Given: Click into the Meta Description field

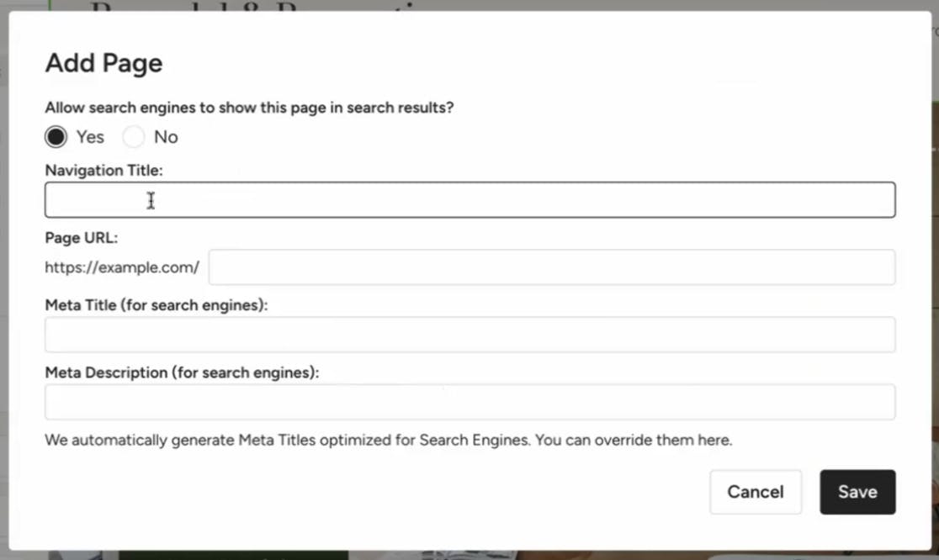Looking at the screenshot, I should click(469, 402).
